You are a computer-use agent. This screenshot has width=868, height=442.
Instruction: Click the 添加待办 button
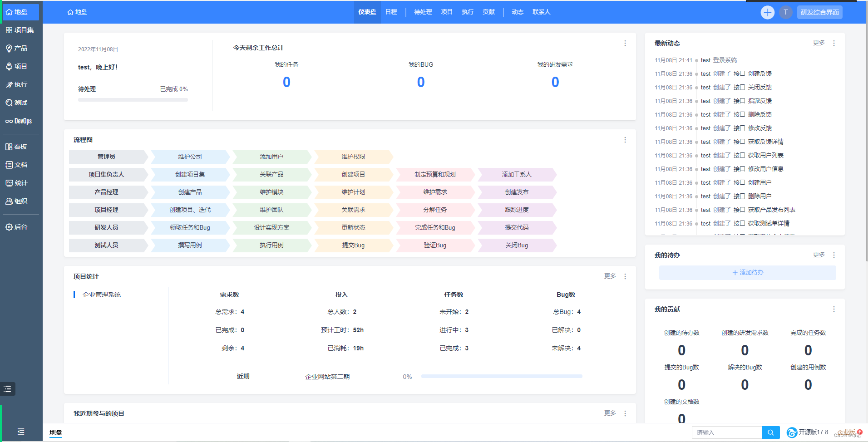(x=748, y=273)
